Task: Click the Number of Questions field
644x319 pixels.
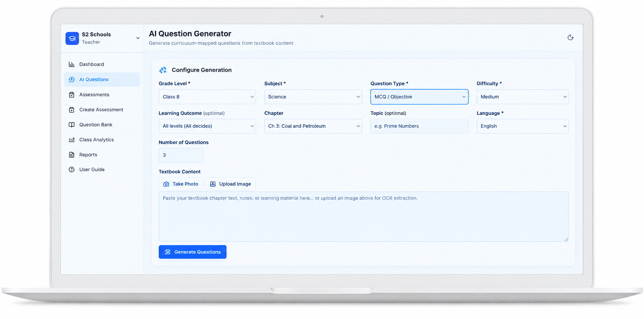Action: tap(181, 155)
